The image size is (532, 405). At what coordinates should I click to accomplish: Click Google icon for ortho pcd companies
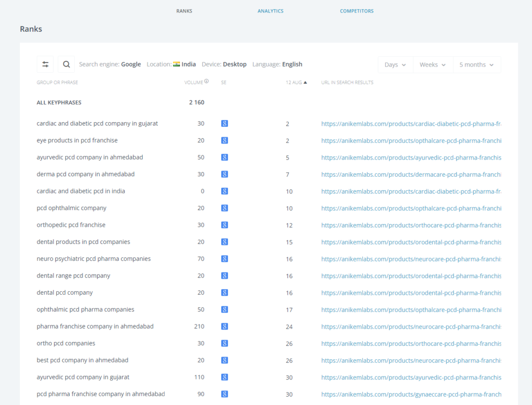pyautogui.click(x=224, y=344)
